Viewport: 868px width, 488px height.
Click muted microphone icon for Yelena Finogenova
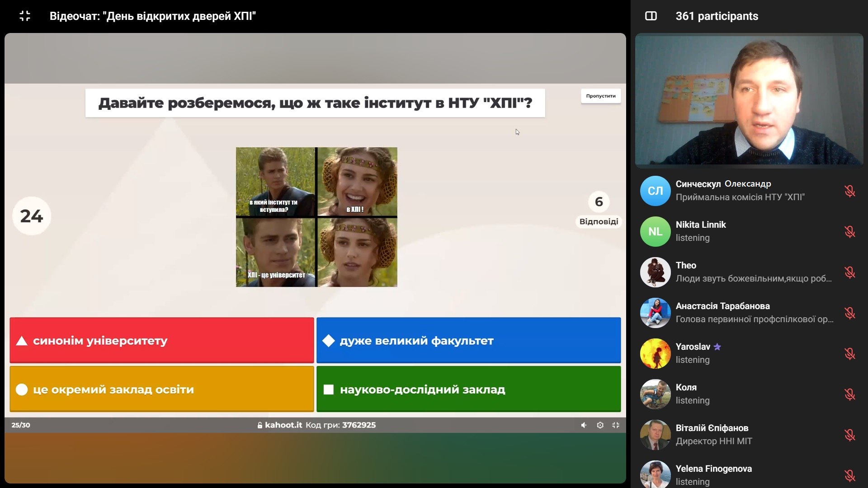click(850, 475)
